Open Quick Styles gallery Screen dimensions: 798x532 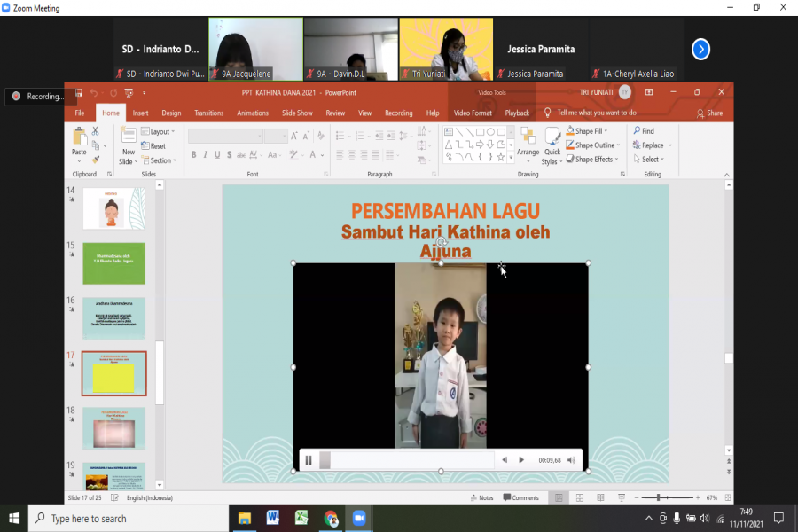click(x=552, y=145)
